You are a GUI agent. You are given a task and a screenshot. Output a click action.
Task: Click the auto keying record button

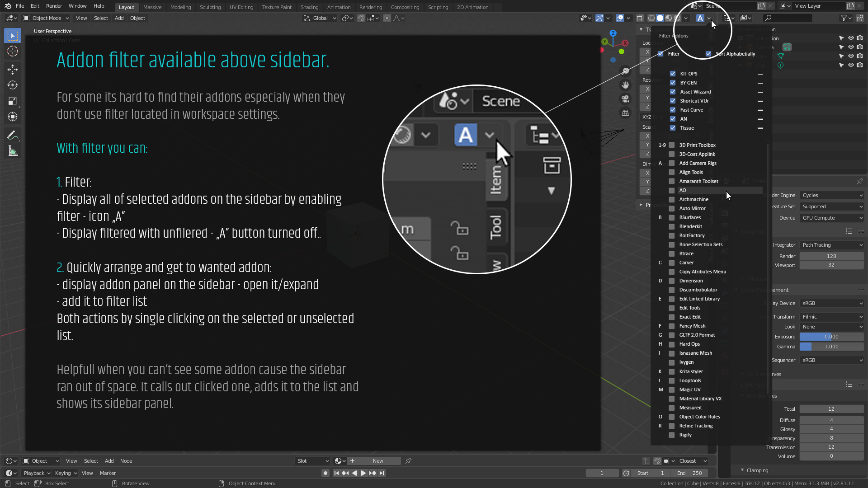tap(325, 473)
